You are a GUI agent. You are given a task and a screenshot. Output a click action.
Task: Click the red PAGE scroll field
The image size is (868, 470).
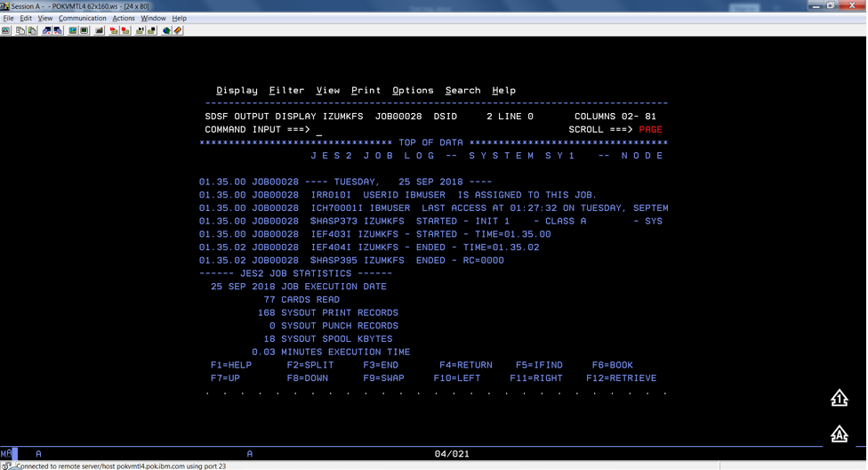coord(650,130)
